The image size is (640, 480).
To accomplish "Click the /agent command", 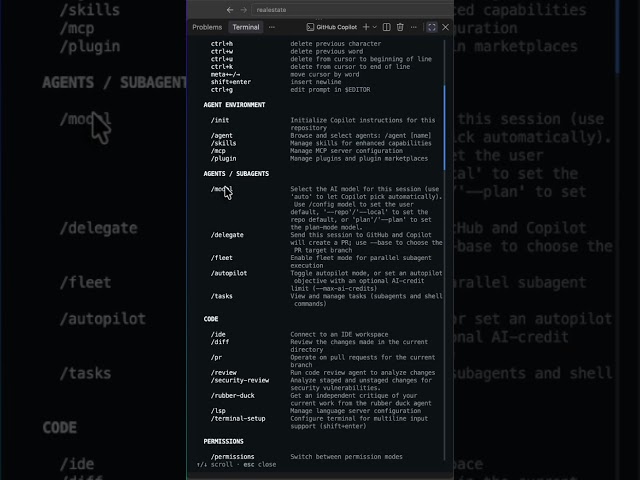I will 222,136.
